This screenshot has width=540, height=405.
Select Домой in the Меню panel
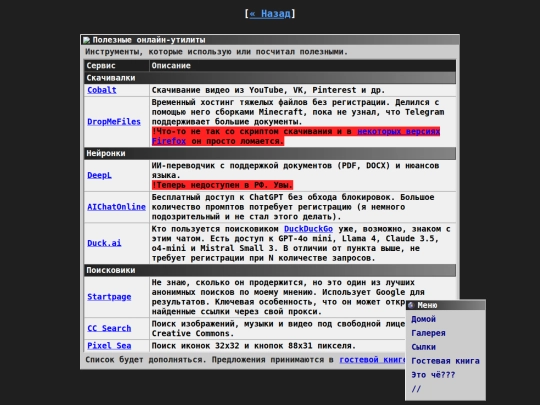point(423,319)
